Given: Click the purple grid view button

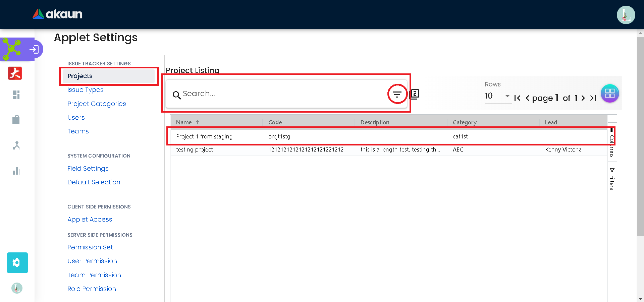Looking at the screenshot, I should point(610,93).
